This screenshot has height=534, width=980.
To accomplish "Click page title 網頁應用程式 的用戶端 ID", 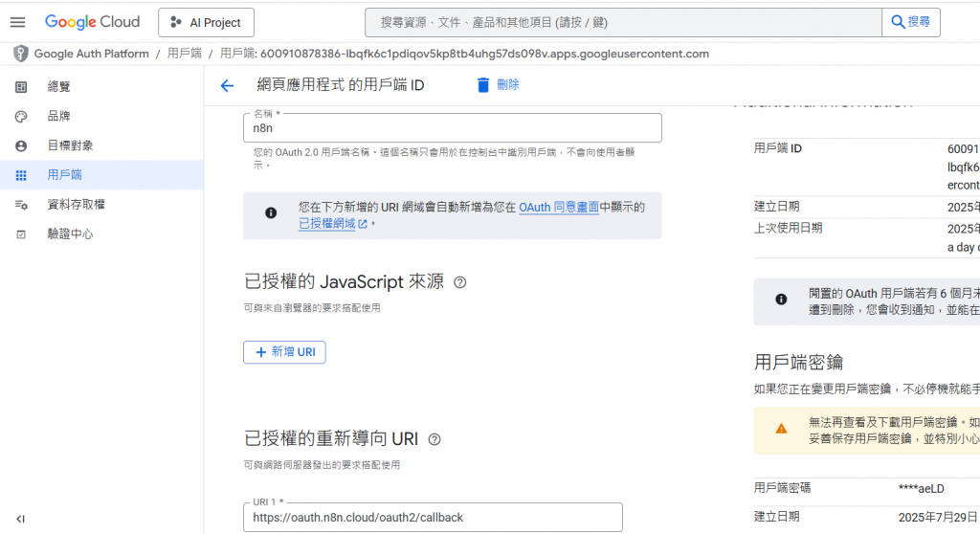I will tap(341, 85).
